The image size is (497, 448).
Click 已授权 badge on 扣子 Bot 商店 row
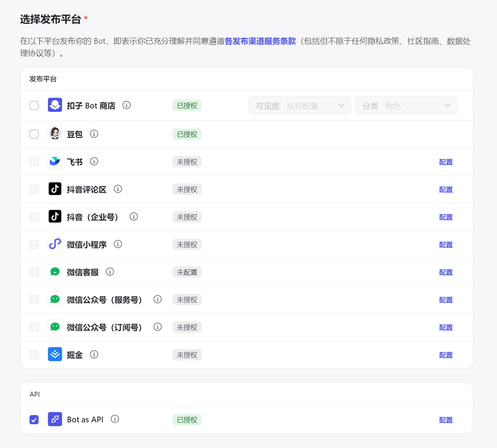[187, 106]
